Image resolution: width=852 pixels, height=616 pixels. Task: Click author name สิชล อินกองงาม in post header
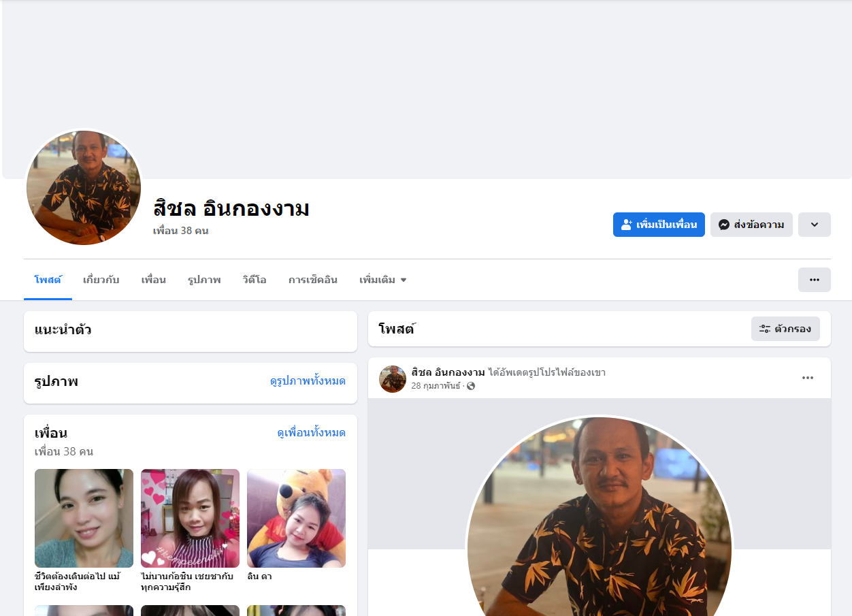click(448, 372)
